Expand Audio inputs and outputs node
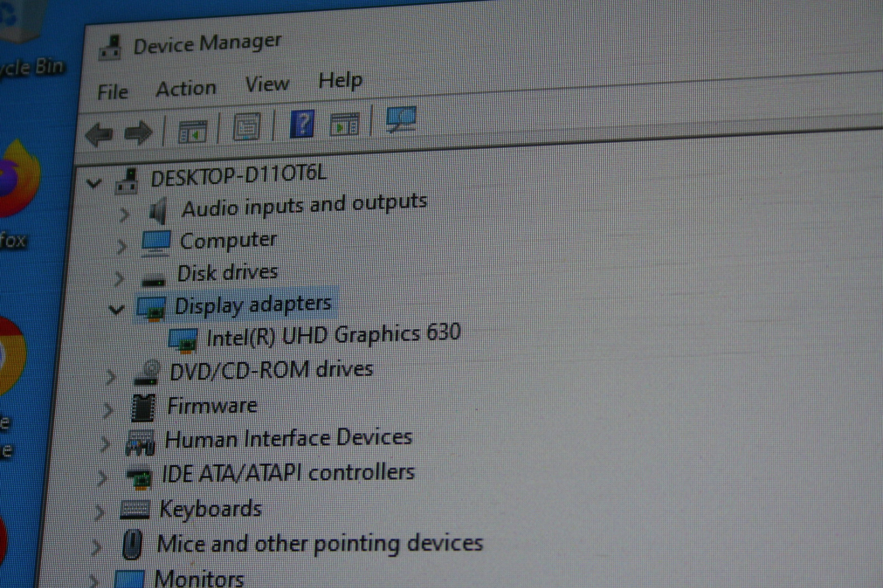The width and height of the screenshot is (883, 588). click(125, 214)
